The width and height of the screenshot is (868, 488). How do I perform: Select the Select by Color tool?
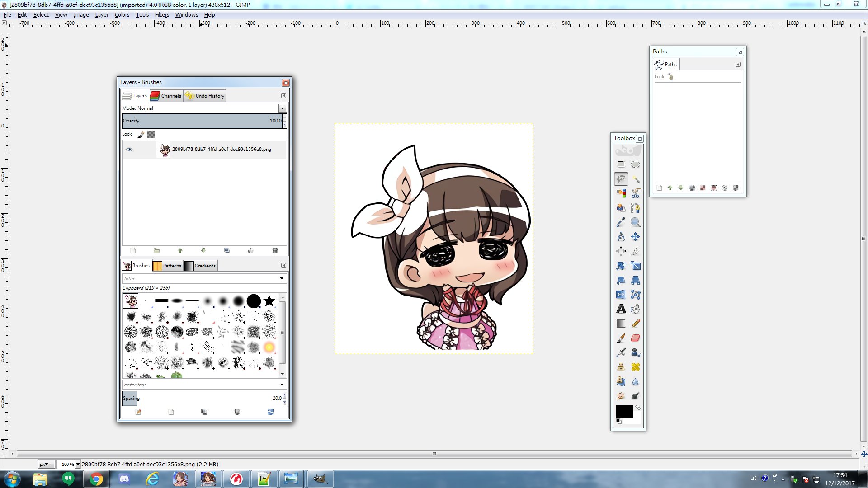(621, 193)
